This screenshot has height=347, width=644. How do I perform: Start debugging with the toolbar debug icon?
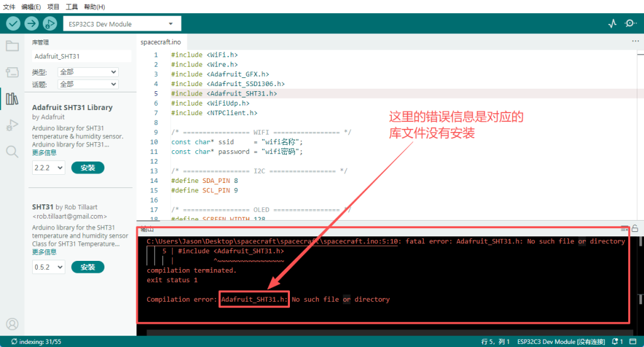[x=50, y=24]
